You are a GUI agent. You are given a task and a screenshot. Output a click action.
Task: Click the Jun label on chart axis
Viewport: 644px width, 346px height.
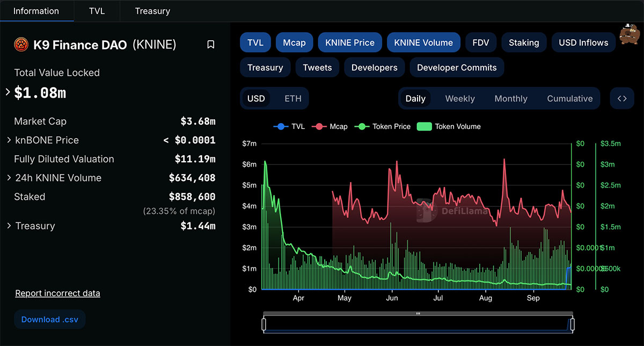tap(392, 298)
